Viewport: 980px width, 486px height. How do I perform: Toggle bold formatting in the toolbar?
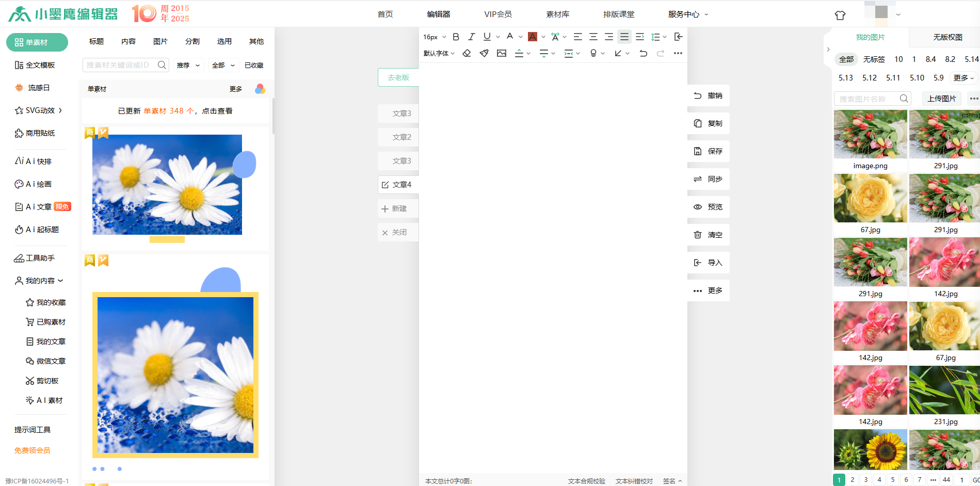455,36
